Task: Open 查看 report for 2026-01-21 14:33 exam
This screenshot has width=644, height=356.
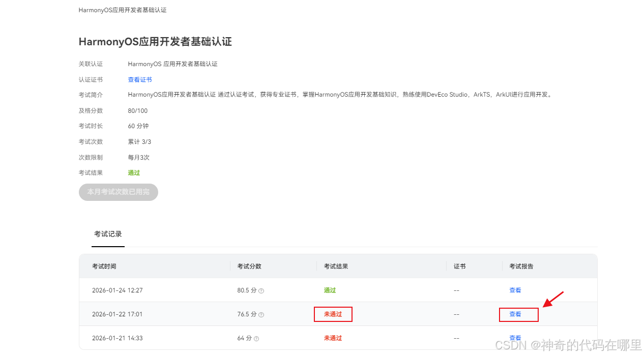Action: point(515,338)
